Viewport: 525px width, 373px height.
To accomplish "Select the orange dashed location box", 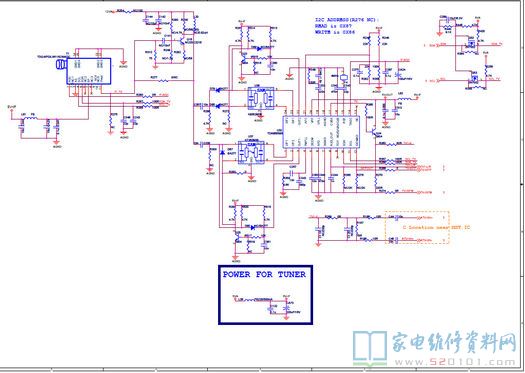I will click(417, 227).
